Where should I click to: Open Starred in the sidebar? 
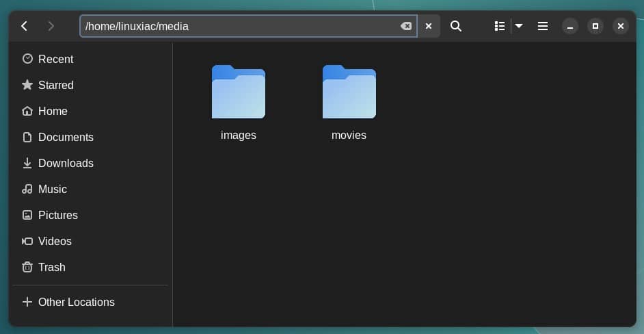coord(90,85)
